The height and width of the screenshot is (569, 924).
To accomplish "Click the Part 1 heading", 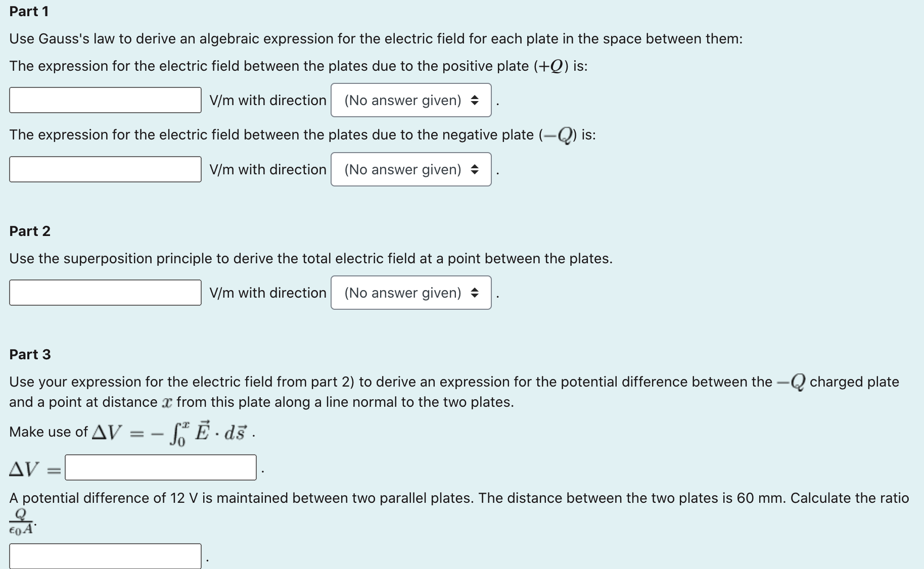I will click(29, 11).
